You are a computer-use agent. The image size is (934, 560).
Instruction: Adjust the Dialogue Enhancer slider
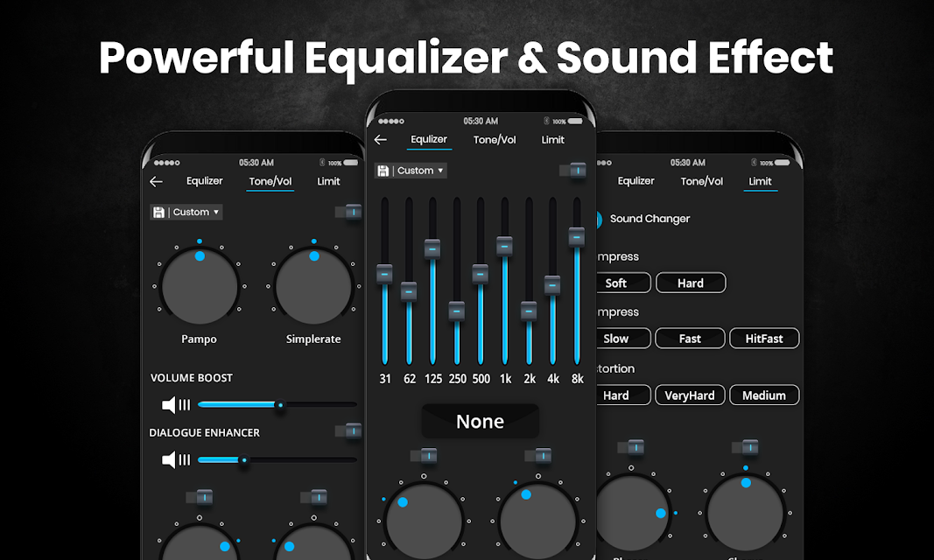coord(277,460)
